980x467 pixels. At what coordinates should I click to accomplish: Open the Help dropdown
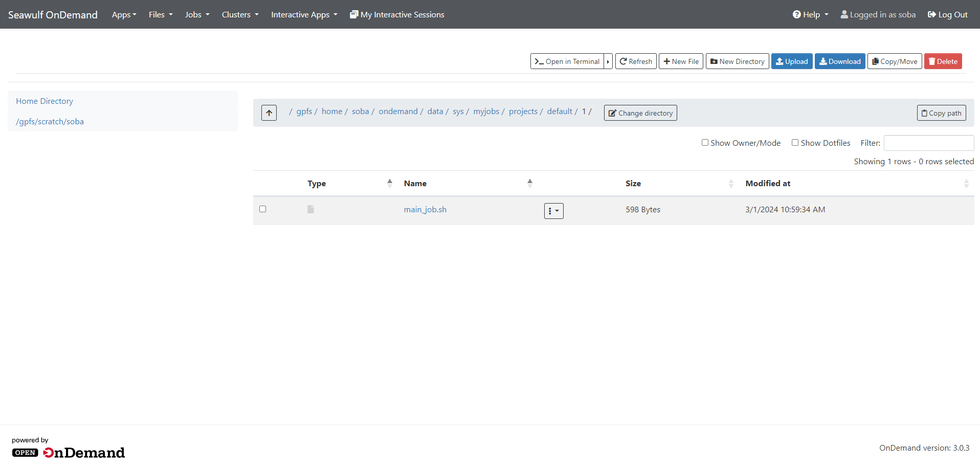[810, 14]
